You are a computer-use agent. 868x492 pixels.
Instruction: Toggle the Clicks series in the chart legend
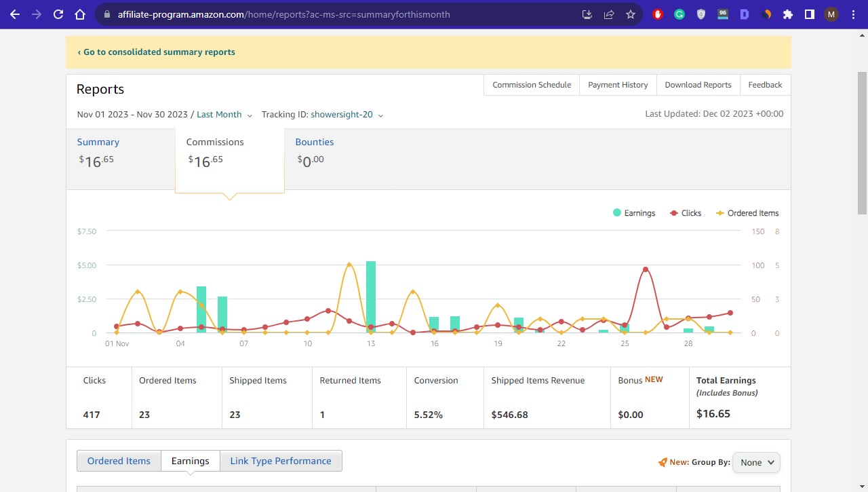[686, 213]
